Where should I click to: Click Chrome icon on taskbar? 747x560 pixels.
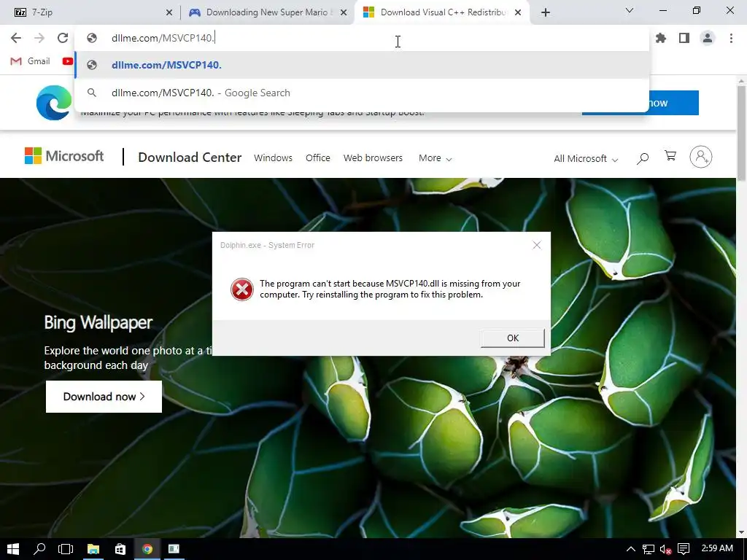147,549
